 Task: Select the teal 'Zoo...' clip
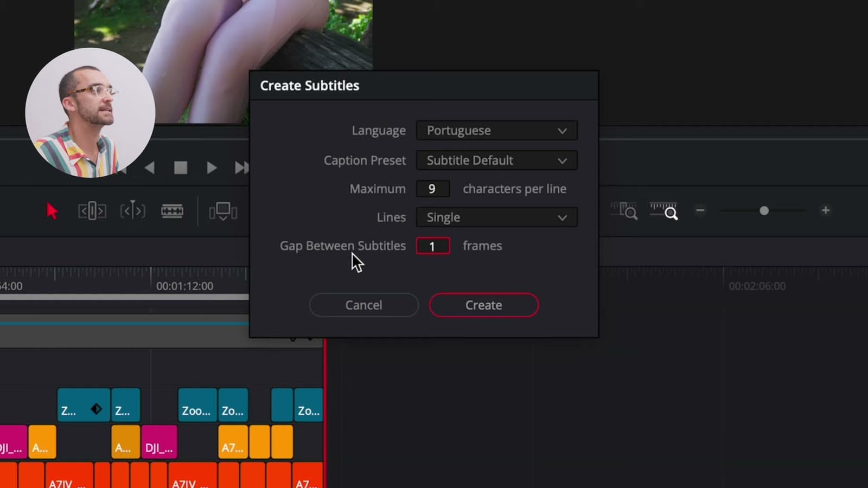tap(197, 405)
